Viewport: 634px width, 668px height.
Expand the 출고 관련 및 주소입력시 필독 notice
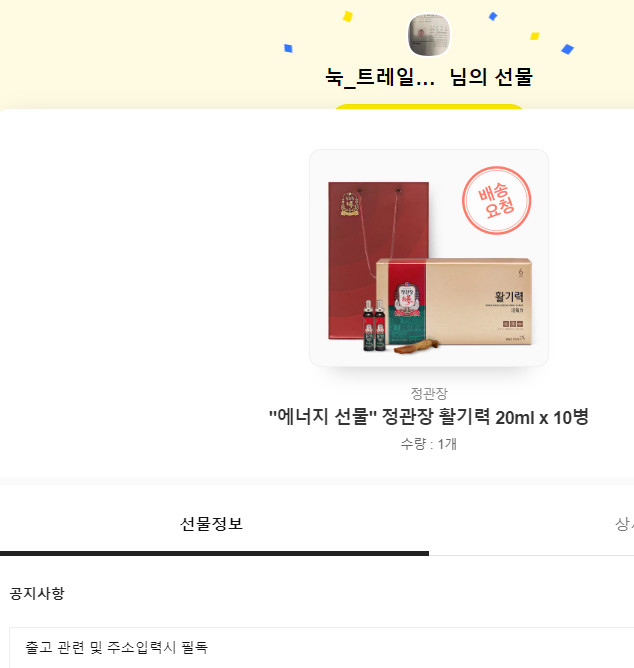pos(322,648)
